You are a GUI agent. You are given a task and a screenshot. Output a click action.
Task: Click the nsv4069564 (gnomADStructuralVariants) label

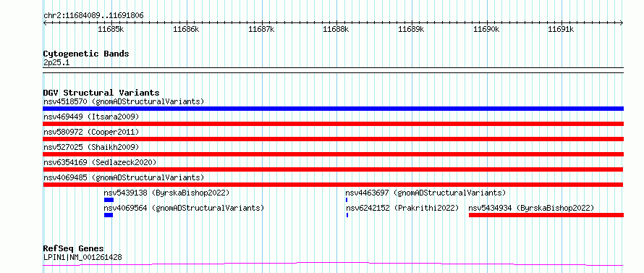184,208
